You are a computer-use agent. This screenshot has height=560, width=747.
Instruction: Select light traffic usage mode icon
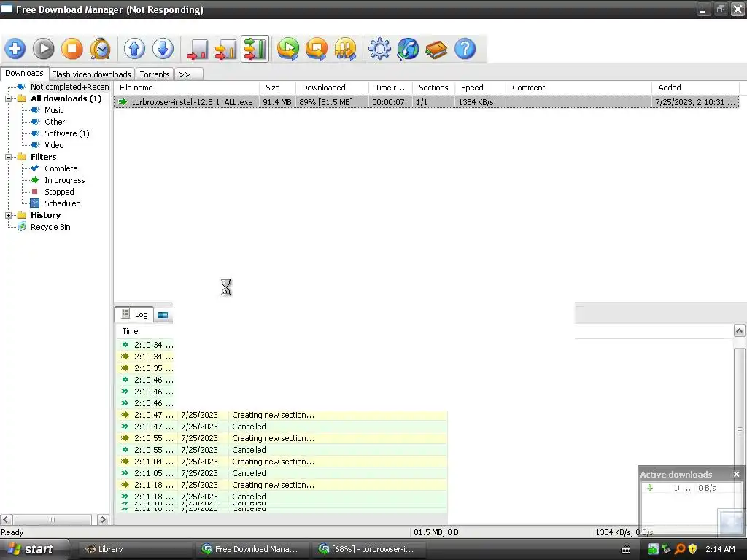tap(197, 49)
